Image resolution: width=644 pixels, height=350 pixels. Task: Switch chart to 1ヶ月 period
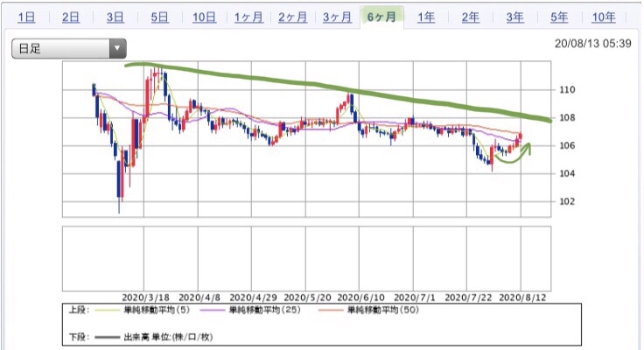(248, 17)
